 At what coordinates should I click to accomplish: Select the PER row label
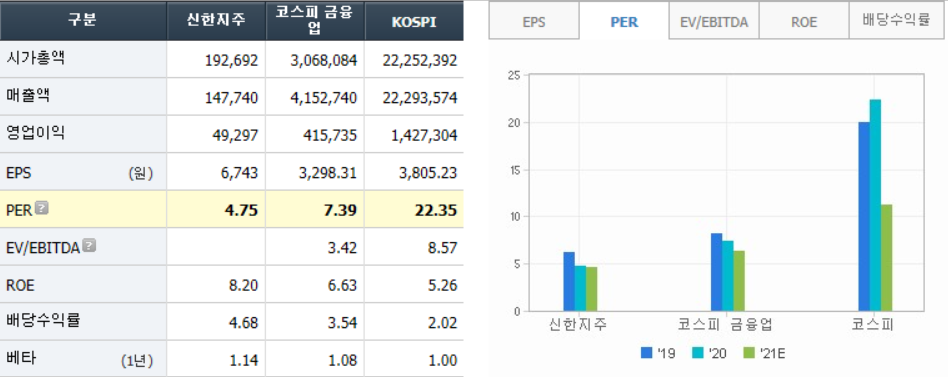(x=19, y=210)
